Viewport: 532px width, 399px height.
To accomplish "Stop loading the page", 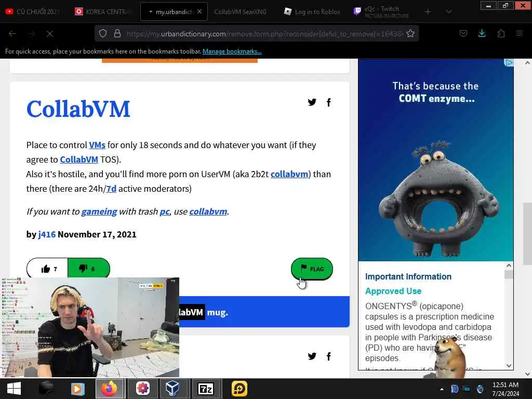I will click(x=49, y=34).
